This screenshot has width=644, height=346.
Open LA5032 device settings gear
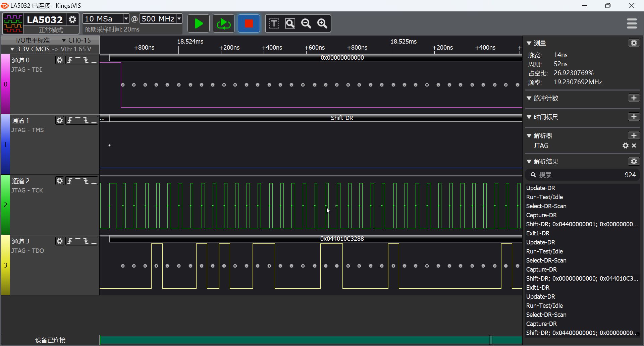tap(72, 19)
